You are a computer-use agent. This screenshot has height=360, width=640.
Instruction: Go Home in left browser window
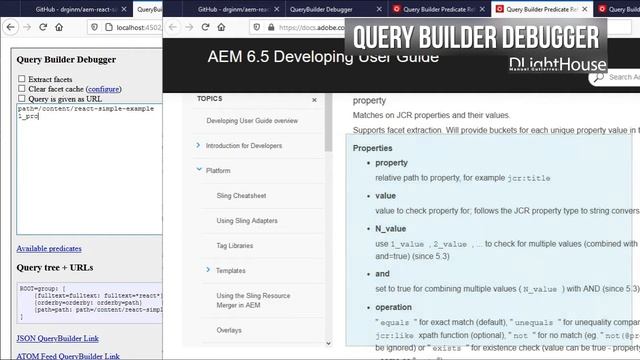click(59, 27)
